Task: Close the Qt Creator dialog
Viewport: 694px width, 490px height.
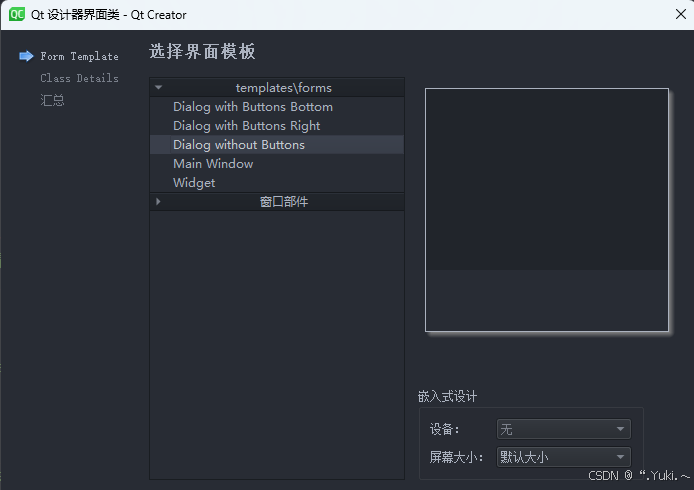Action: [x=681, y=14]
